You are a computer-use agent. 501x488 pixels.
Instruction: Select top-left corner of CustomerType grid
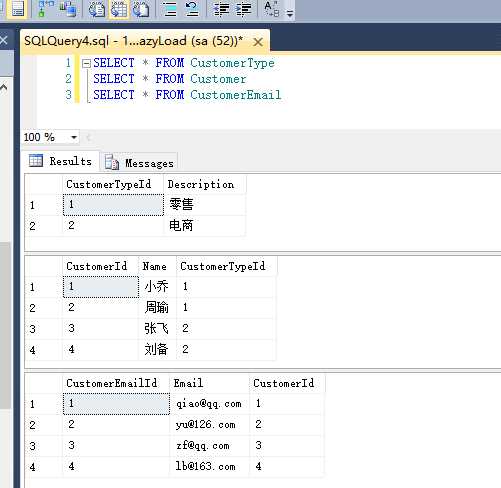point(44,184)
